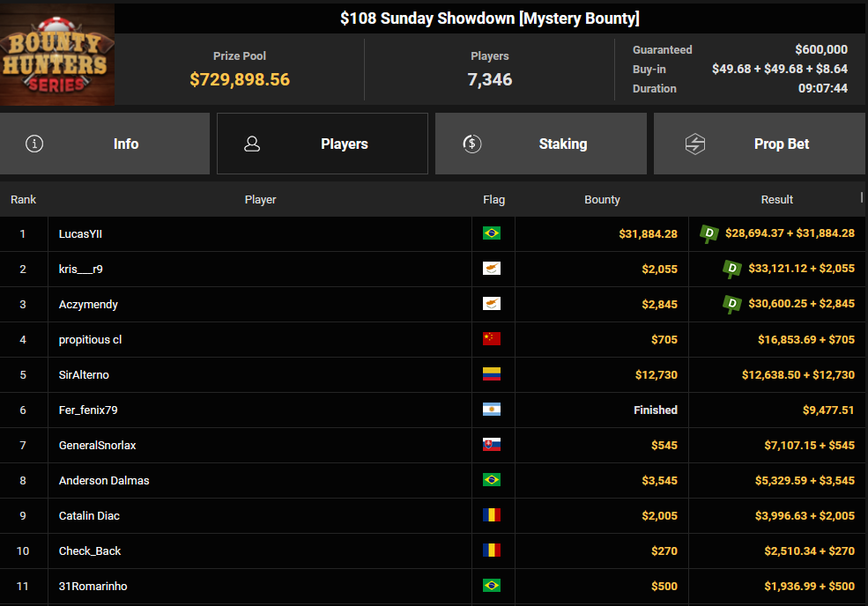Viewport: 868px width, 606px height.
Task: Click the green deal badge for Aczymendy
Action: pyautogui.click(x=731, y=304)
